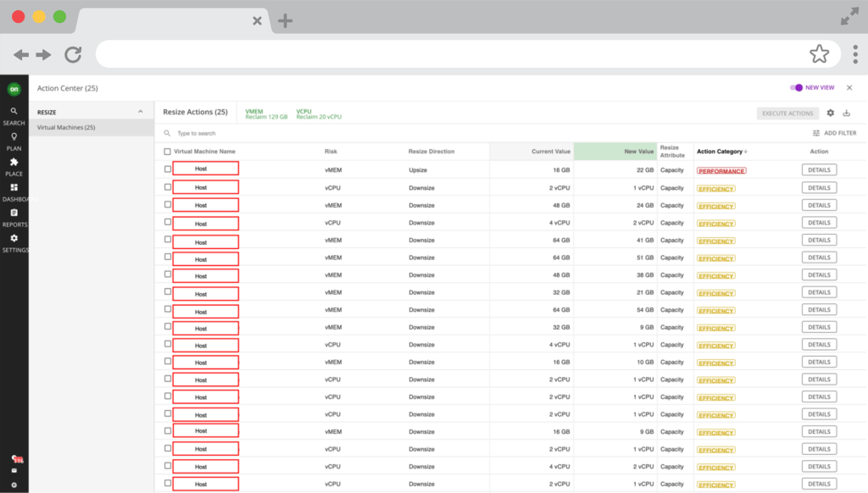Open the Plan lightbulb icon
Viewport: 868px width, 493px height.
[x=14, y=136]
